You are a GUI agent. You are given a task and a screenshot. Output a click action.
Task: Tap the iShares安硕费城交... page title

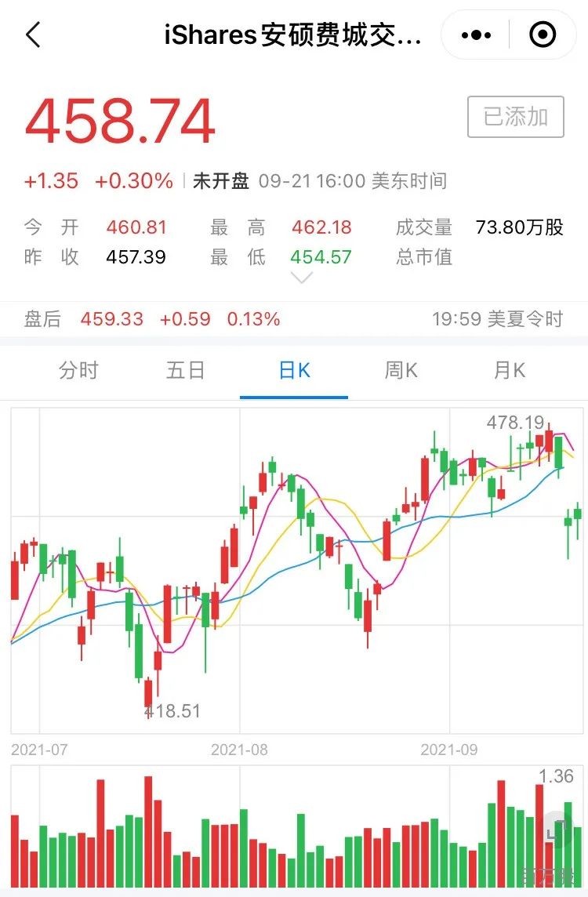point(293,35)
